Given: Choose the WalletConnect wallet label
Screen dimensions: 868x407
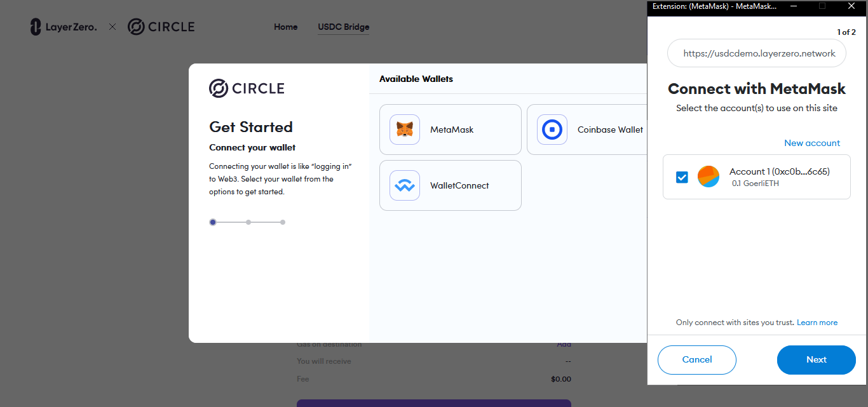Looking at the screenshot, I should [x=459, y=185].
